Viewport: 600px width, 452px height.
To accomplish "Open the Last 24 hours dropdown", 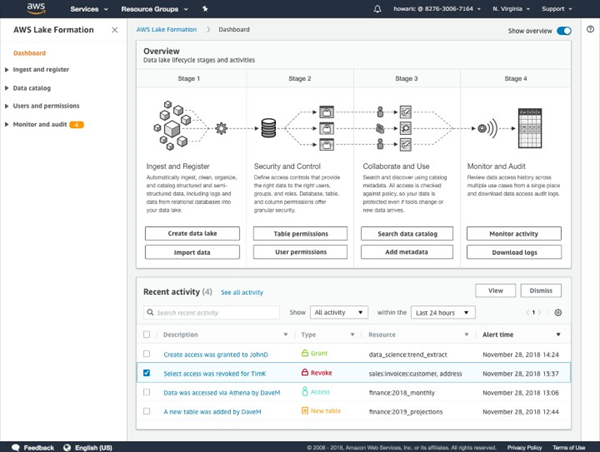I will pyautogui.click(x=443, y=312).
